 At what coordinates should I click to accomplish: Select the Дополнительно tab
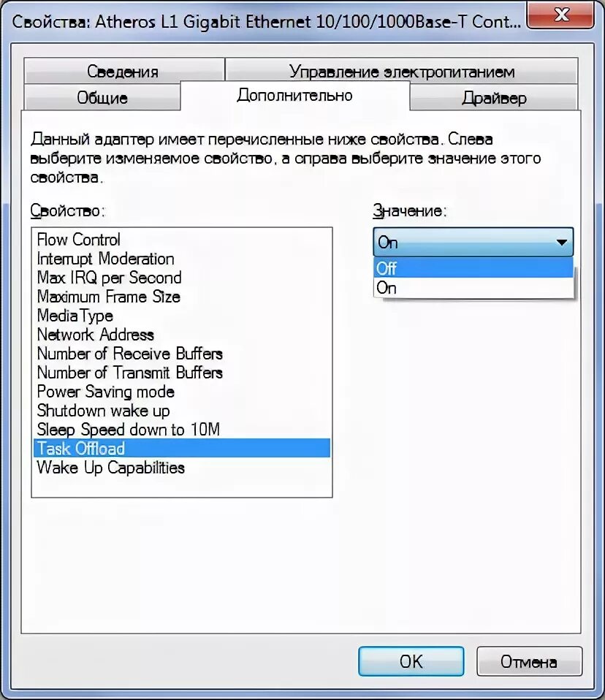[x=293, y=95]
